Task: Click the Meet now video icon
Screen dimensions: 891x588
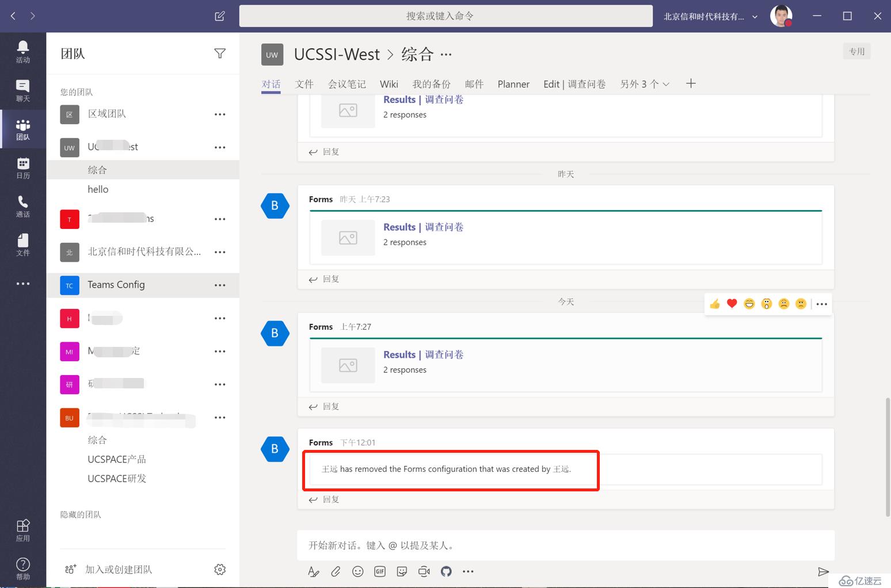Action: point(424,571)
